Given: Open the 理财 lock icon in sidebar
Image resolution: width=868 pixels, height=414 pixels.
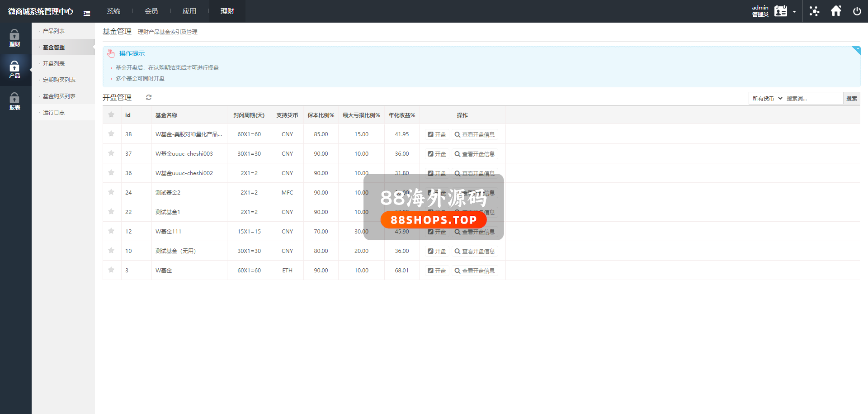Looking at the screenshot, I should (14, 38).
